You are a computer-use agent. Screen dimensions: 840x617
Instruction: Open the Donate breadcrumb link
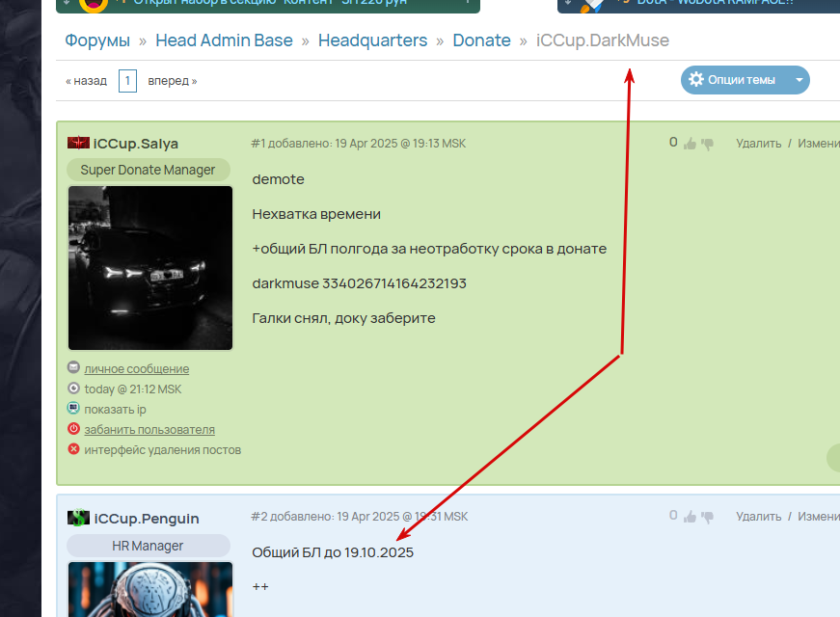point(481,40)
